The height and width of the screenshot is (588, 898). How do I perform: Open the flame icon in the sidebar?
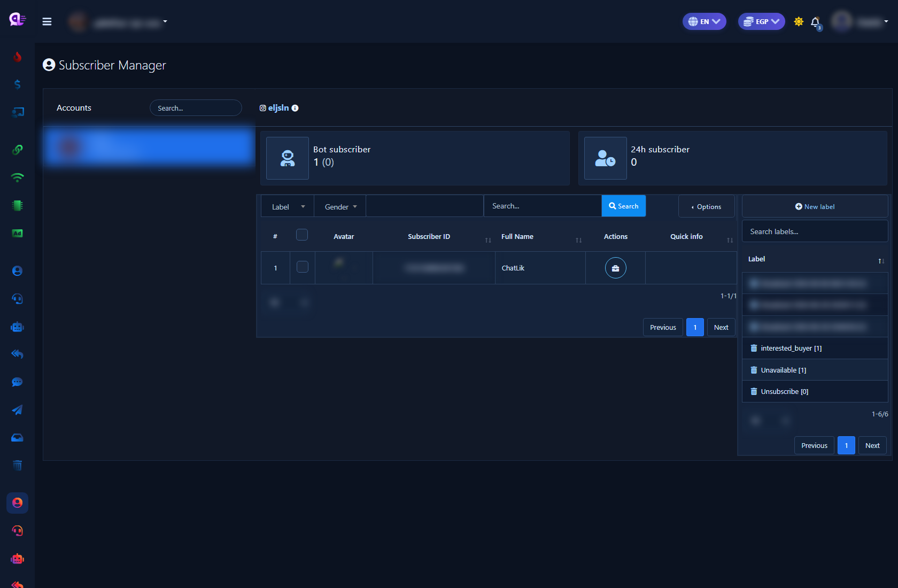[17, 57]
